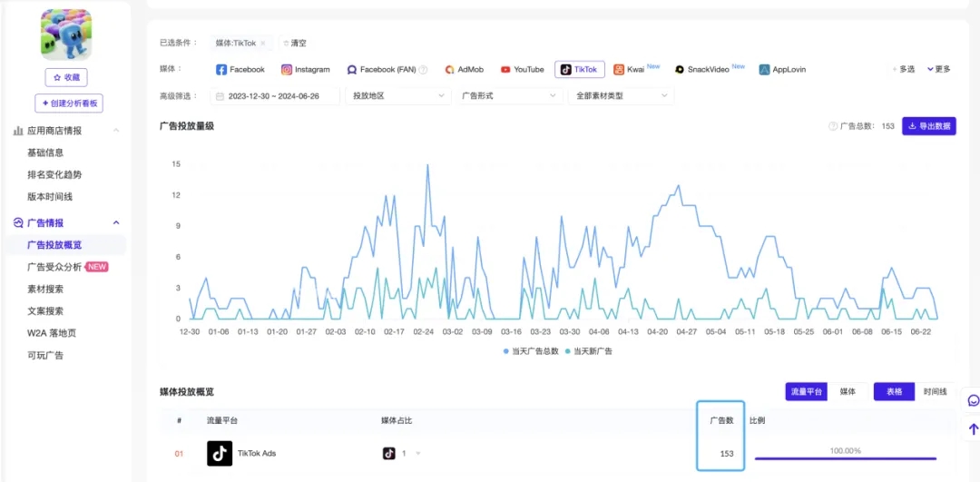Toggle 当天新广告 legend series
The width and height of the screenshot is (980, 482).
pos(588,350)
